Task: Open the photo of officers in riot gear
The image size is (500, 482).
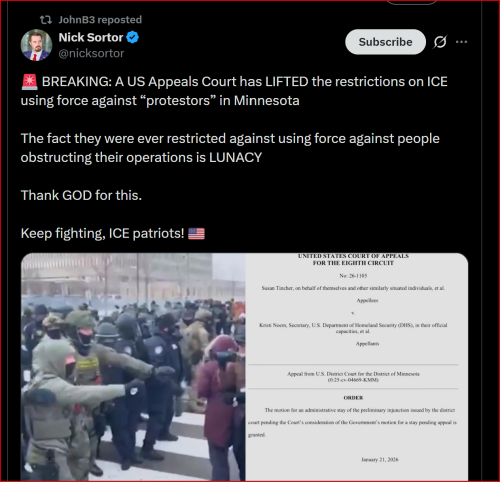Action: (x=133, y=367)
